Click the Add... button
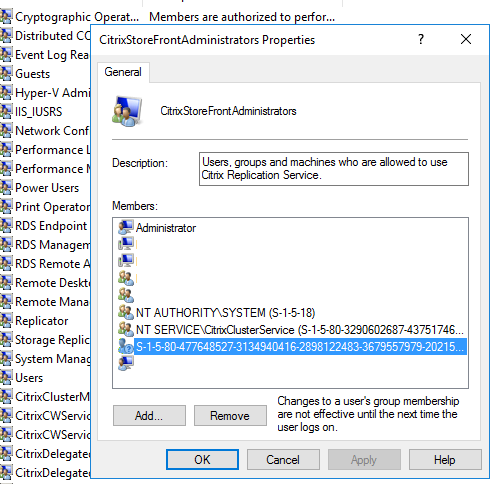 (x=149, y=416)
